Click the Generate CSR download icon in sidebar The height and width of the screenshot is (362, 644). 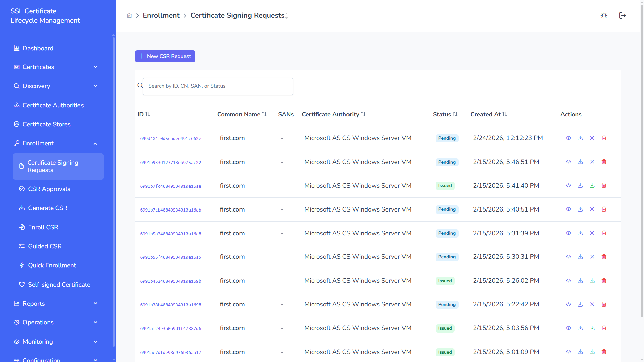22,208
